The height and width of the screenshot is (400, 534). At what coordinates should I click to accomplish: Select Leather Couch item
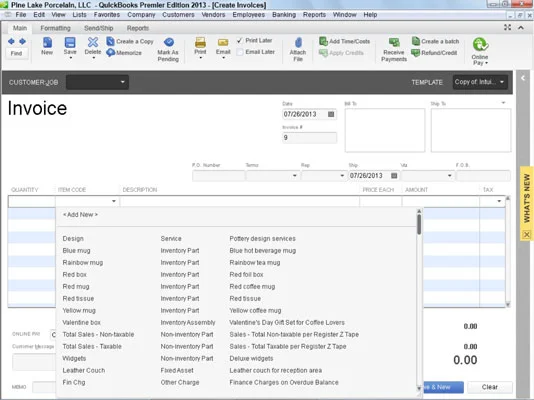[84, 370]
